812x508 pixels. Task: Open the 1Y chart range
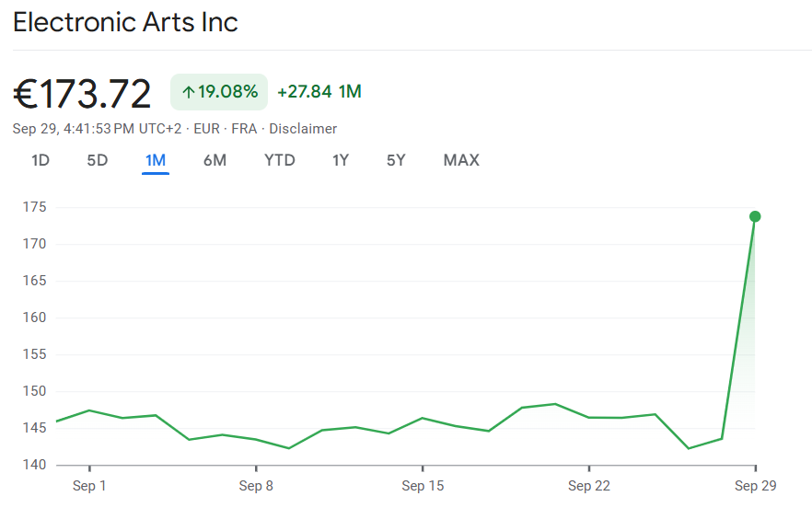coord(341,160)
